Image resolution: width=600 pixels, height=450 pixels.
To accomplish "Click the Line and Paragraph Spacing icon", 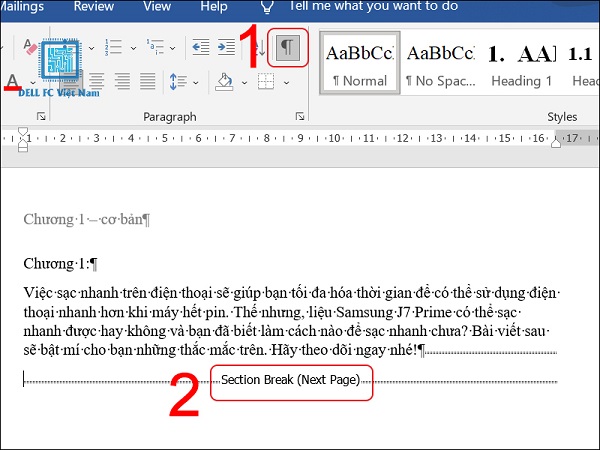I will pyautogui.click(x=178, y=82).
